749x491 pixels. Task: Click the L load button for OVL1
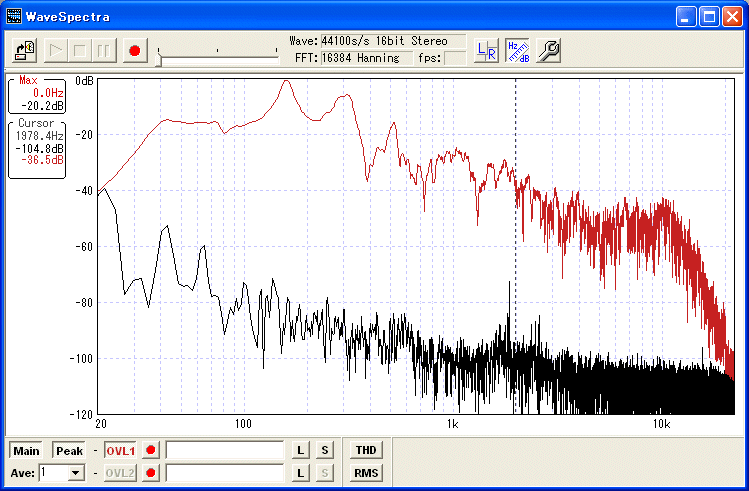pos(300,451)
